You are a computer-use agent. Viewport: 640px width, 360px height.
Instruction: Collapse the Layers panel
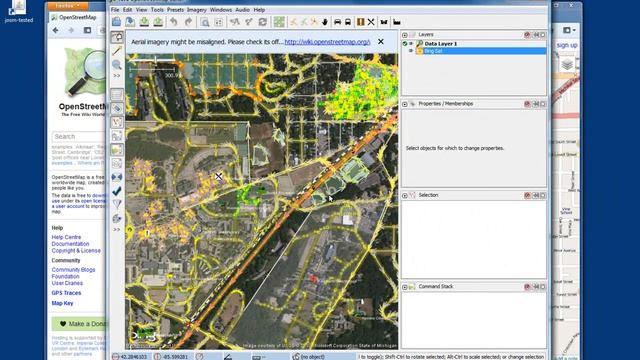coord(405,35)
